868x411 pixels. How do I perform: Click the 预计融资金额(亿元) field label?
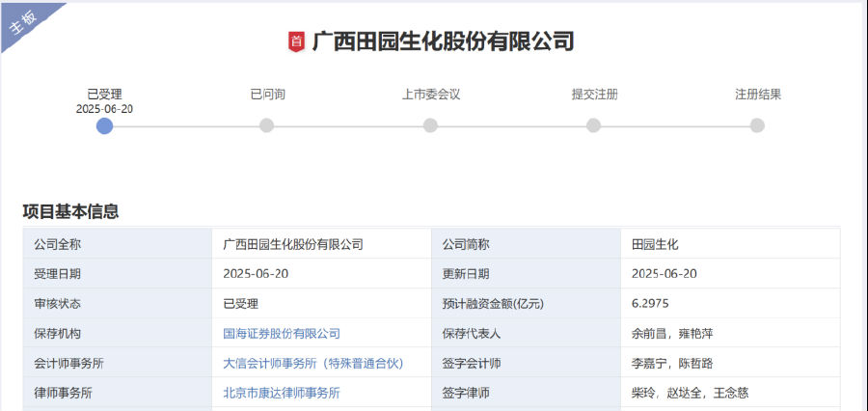coord(493,304)
